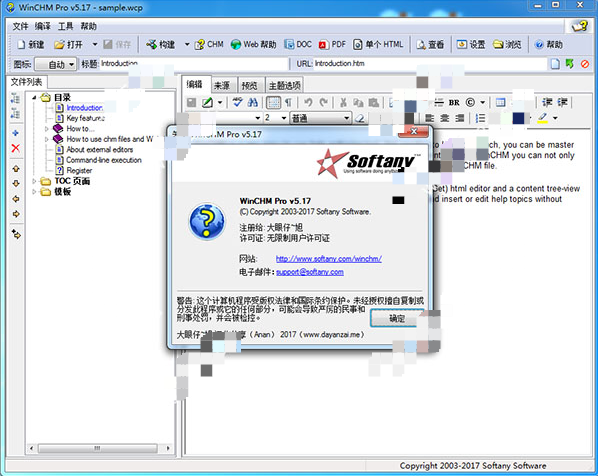Export to DOC document

298,45
